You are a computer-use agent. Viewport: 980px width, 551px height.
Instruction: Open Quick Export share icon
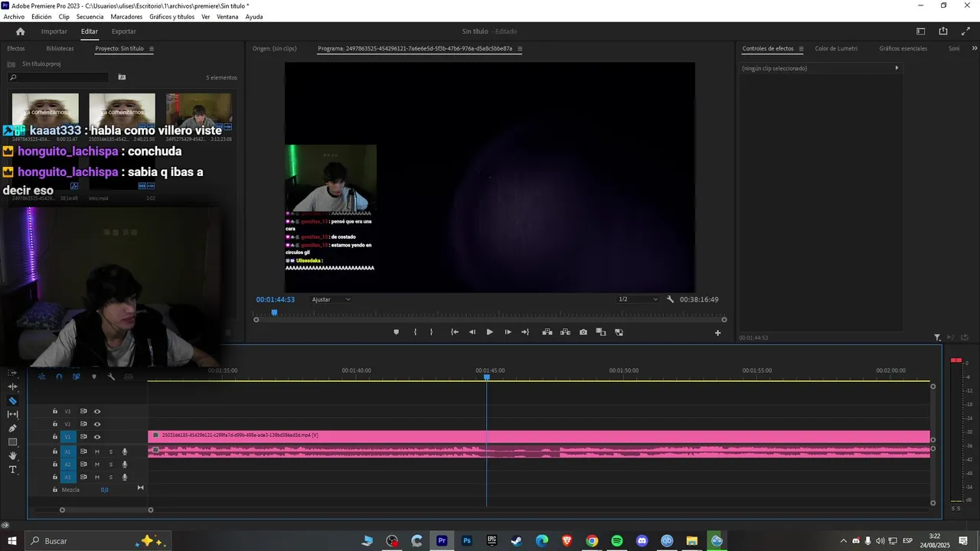point(943,31)
